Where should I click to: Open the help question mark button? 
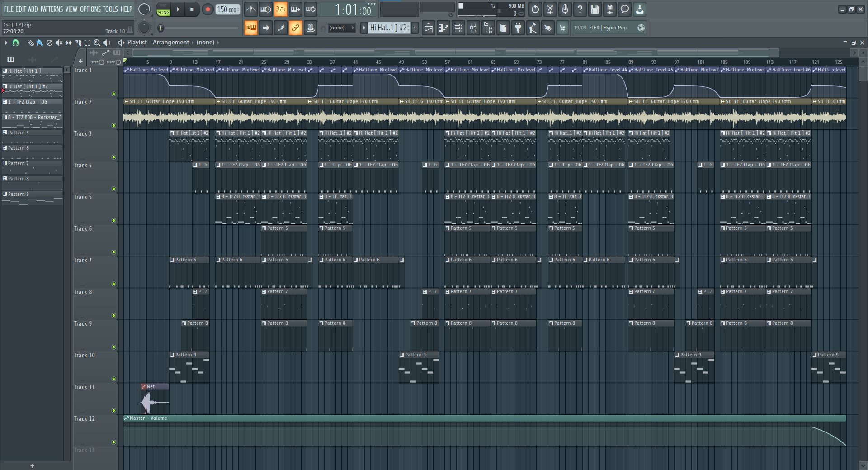[580, 9]
